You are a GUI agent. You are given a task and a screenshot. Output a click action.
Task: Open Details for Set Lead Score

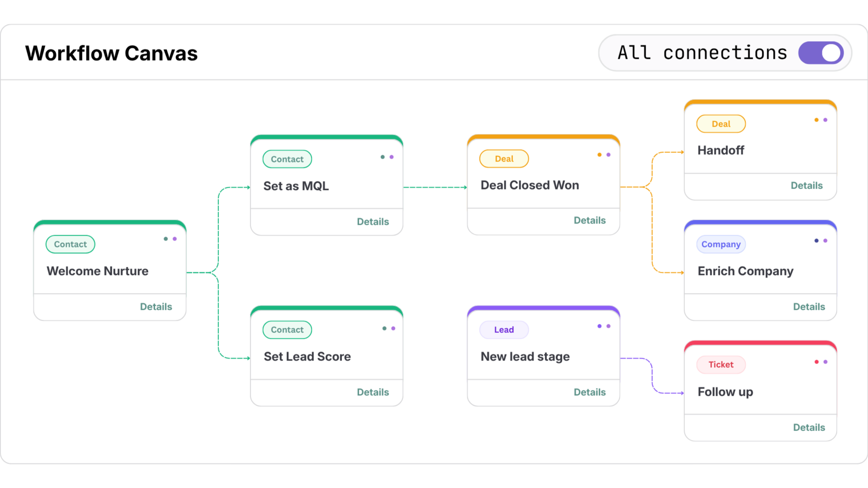(x=373, y=392)
